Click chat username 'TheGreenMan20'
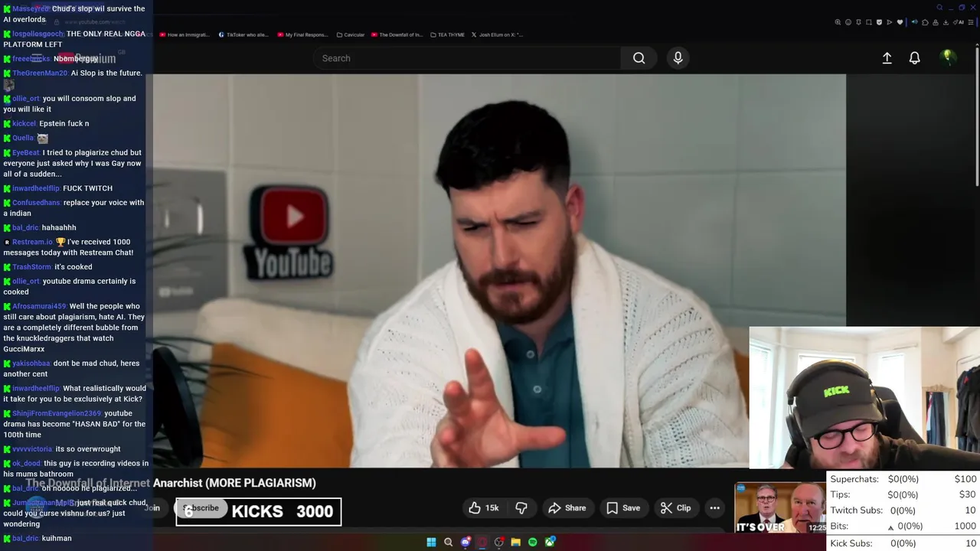The width and height of the screenshot is (980, 551). pos(40,73)
